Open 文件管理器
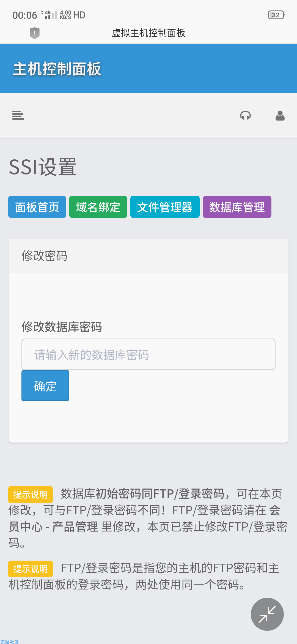The height and width of the screenshot is (644, 297). [x=165, y=207]
